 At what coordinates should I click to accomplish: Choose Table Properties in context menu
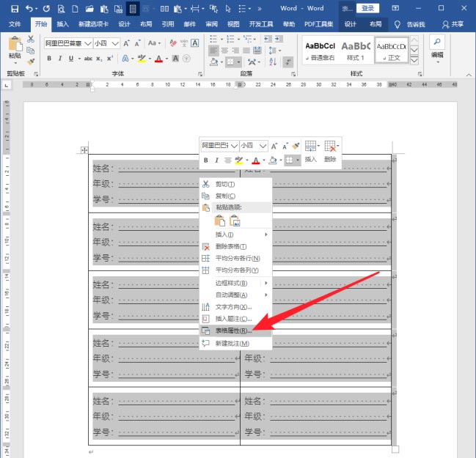[235, 330]
